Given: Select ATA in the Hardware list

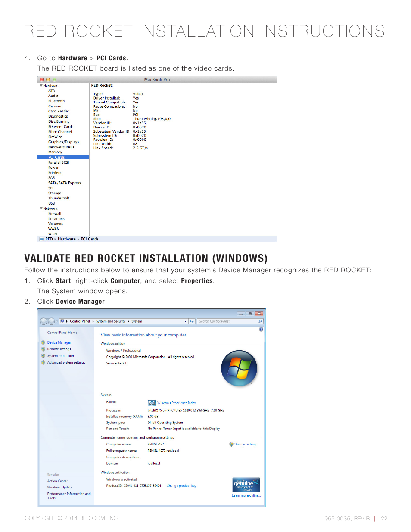Looking at the screenshot, I should pos(51,91).
